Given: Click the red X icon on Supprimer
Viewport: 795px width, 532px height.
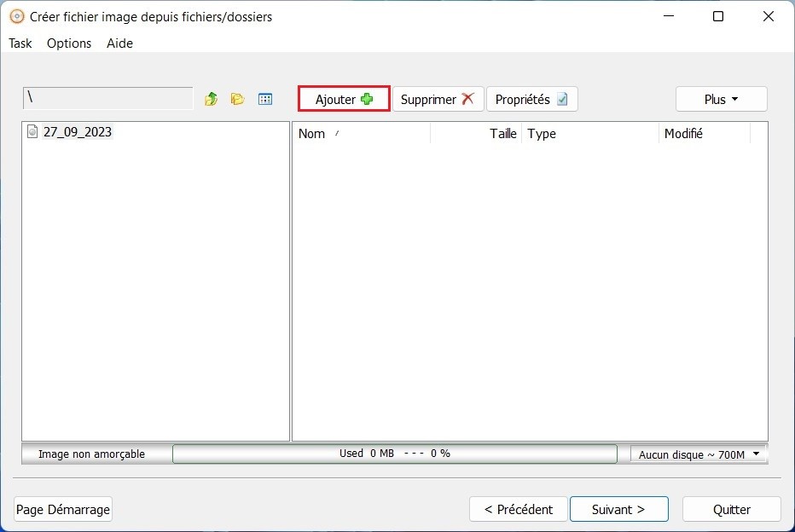Looking at the screenshot, I should 466,99.
